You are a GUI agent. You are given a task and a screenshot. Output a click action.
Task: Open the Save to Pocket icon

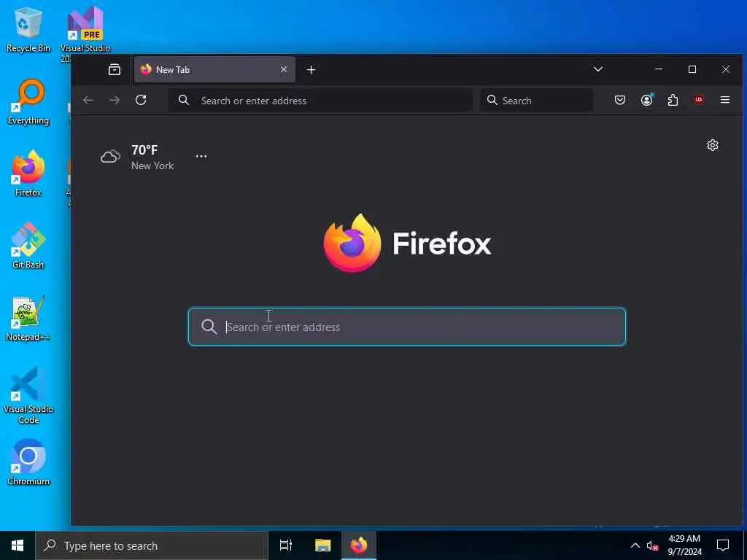coord(620,100)
